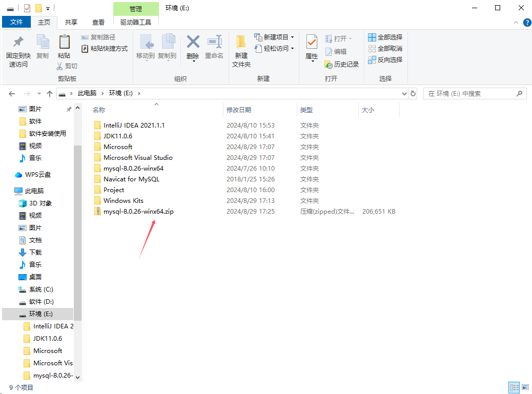Go back with the left arrow

click(x=12, y=94)
